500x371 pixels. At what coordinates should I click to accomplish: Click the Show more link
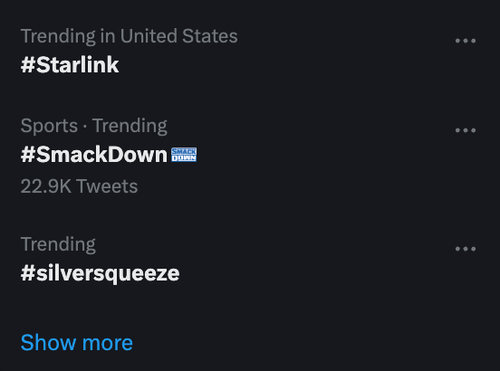click(77, 343)
